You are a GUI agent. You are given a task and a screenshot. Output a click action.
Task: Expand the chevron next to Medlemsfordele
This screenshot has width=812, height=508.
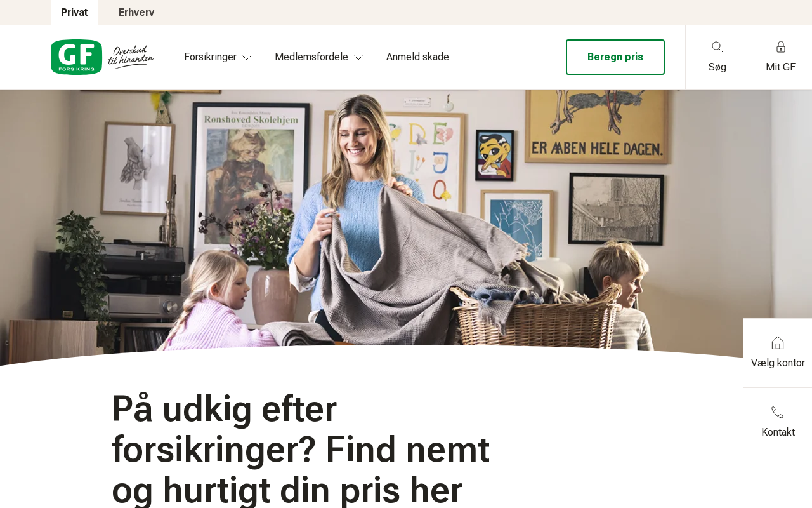pyautogui.click(x=358, y=58)
